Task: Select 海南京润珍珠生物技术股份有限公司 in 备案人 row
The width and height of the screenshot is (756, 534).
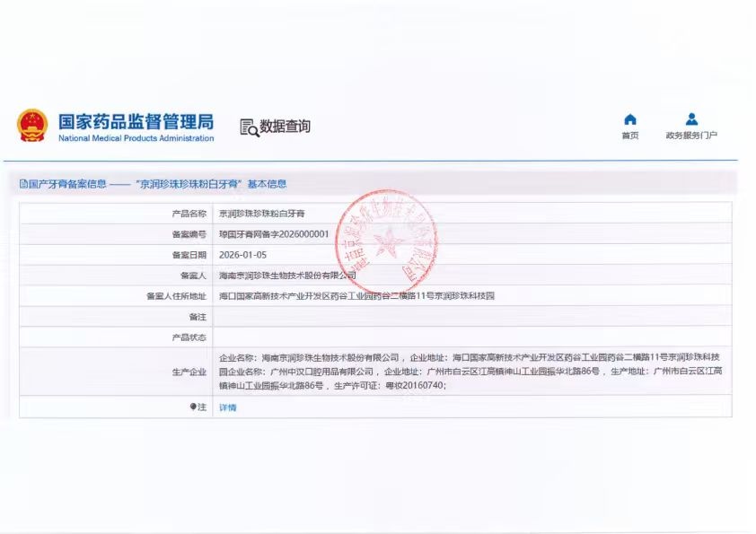Action: coord(287,276)
